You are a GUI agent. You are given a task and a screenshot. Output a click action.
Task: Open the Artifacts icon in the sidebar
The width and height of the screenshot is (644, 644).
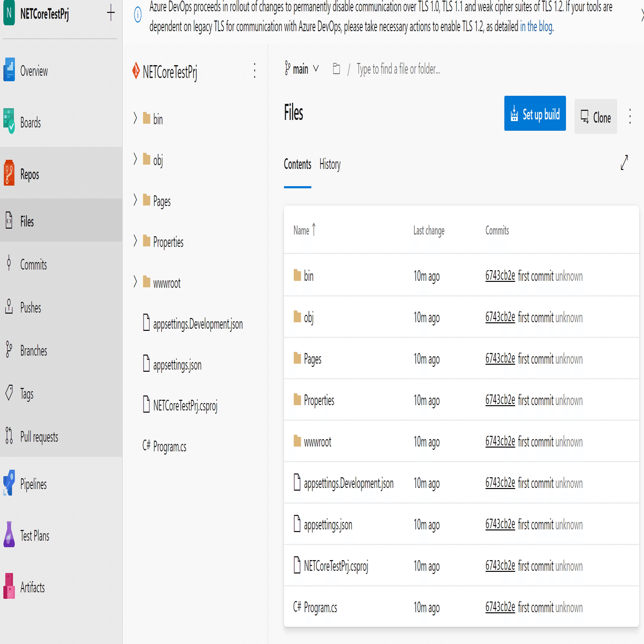(9, 586)
